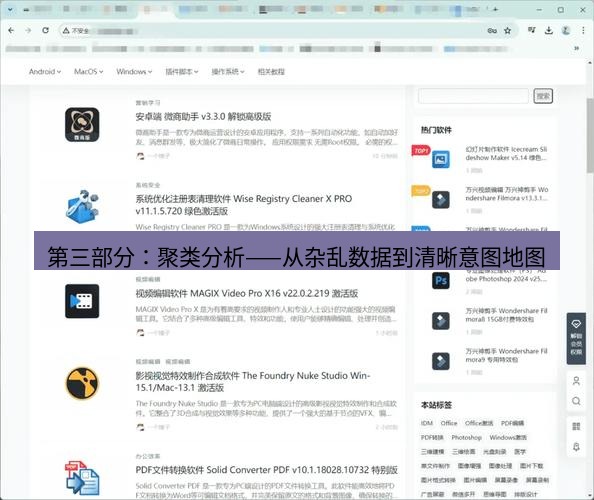The image size is (594, 500).
Task: Click the 解锁会员权限 diamond button
Action: 576,339
